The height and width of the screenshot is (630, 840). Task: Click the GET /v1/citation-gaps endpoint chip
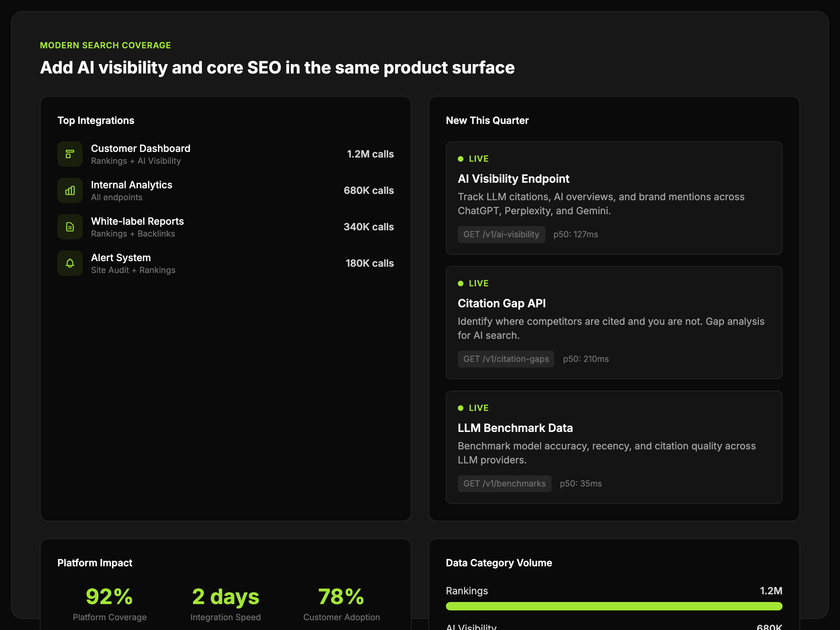506,359
